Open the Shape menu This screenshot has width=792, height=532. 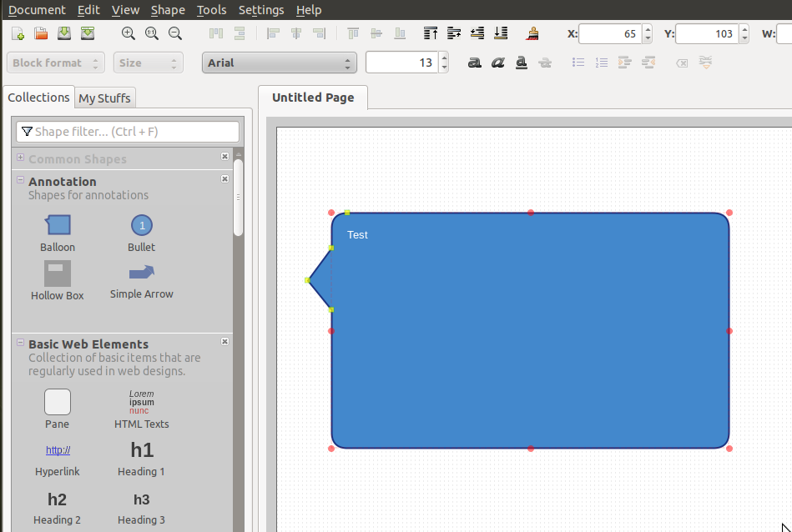[x=168, y=10]
